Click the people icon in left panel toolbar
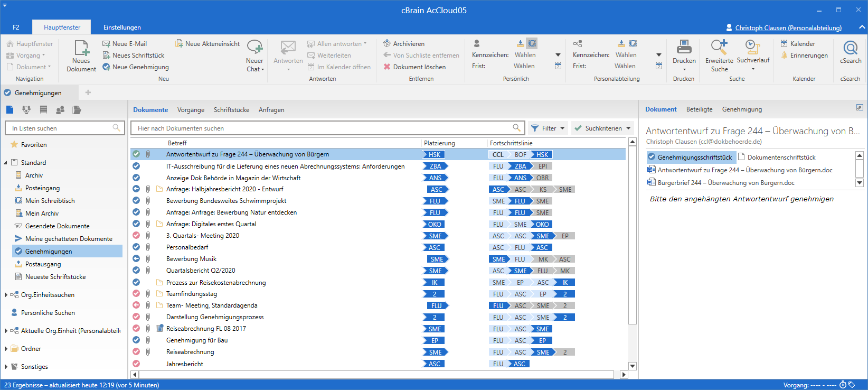The width and height of the screenshot is (868, 390). click(x=60, y=110)
